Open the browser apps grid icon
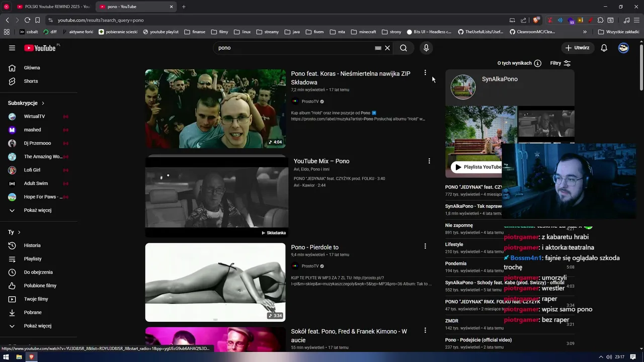The height and width of the screenshot is (362, 644). point(7,32)
